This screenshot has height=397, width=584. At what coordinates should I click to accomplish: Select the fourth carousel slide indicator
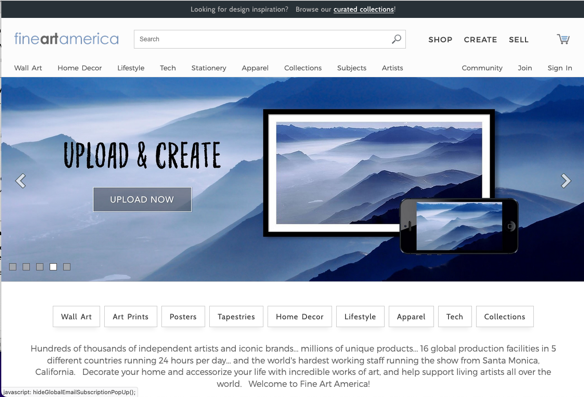53,267
